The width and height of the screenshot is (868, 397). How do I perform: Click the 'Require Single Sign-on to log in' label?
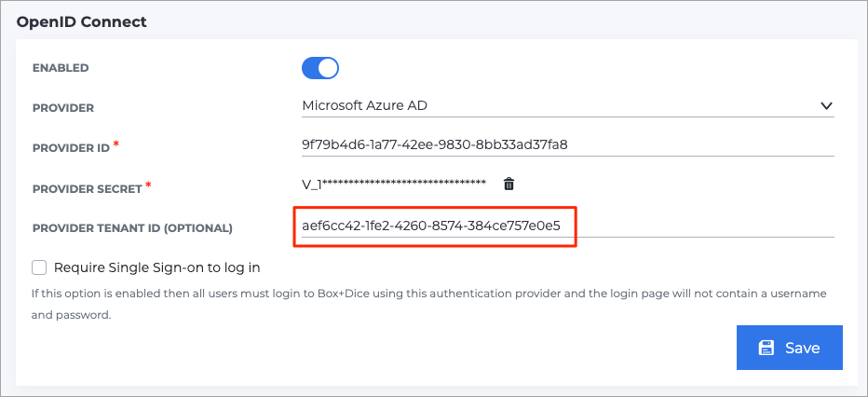coord(157,268)
